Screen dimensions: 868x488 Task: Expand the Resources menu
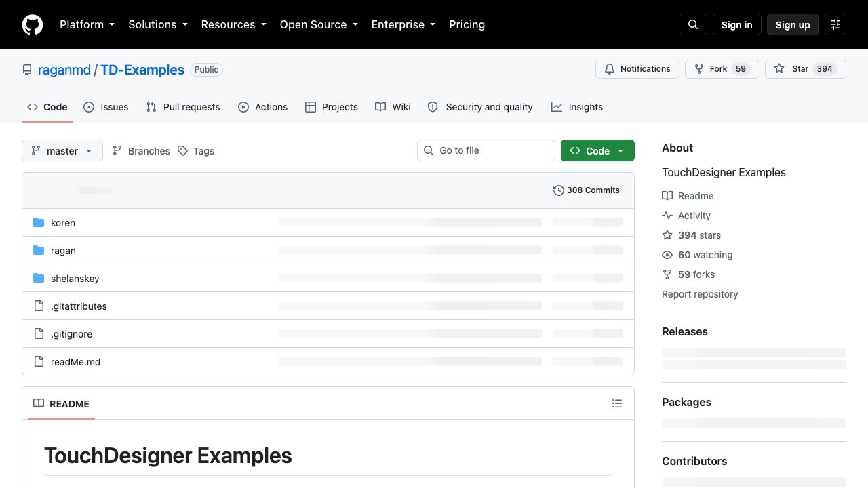click(x=233, y=24)
